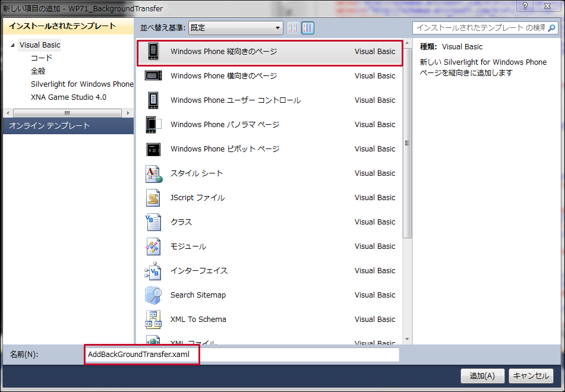The image size is (565, 392).
Task: Select the Search Sitemap template icon
Action: 153,295
